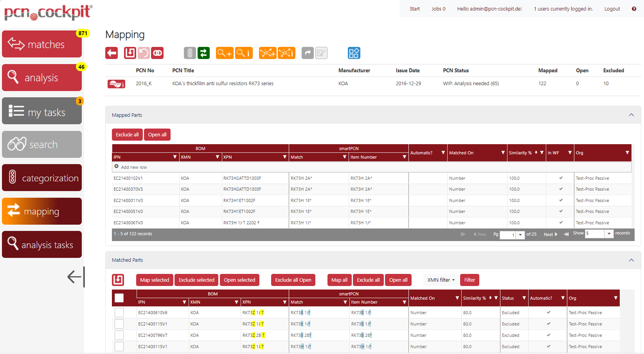Click the blue widgets grid icon
644x354 pixels.
354,53
